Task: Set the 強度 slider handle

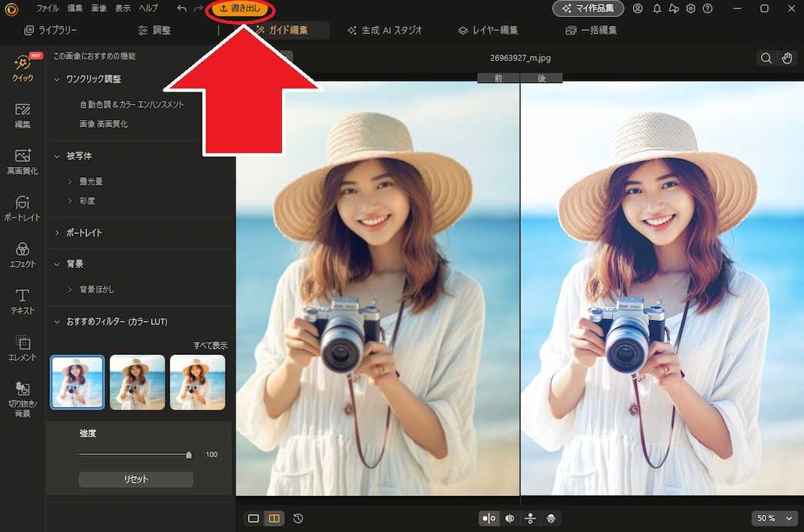Action: (188, 454)
